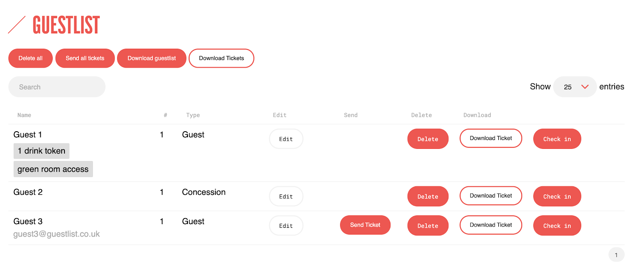Edit the Guest 2 entry
This screenshot has width=644, height=266.
pyautogui.click(x=286, y=196)
